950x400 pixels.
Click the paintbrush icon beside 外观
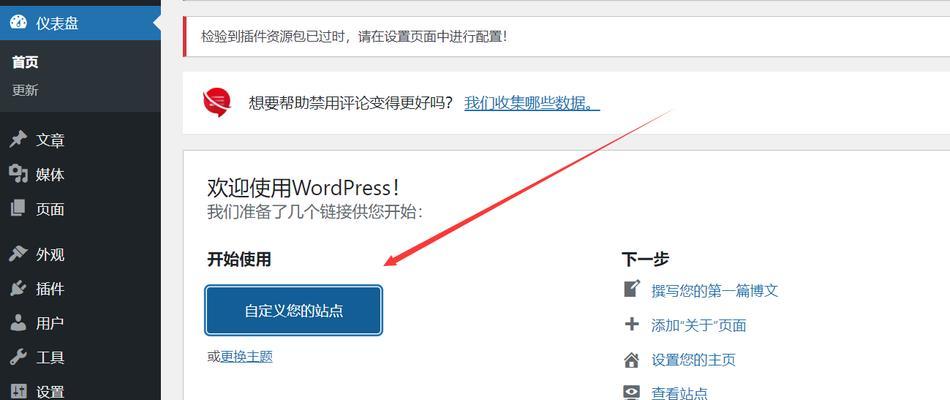(x=18, y=254)
